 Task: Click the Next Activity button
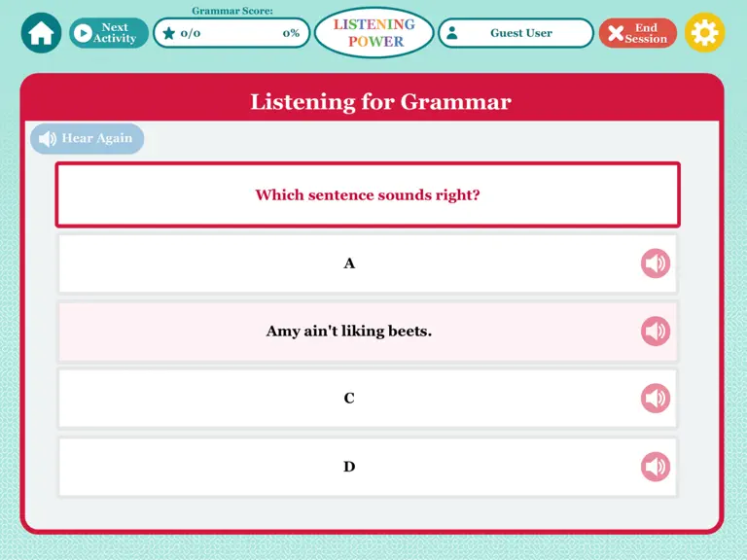click(109, 33)
